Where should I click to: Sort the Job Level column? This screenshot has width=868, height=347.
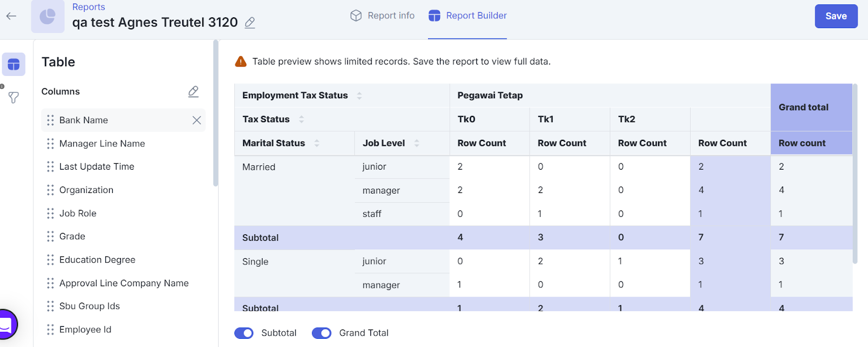[417, 143]
